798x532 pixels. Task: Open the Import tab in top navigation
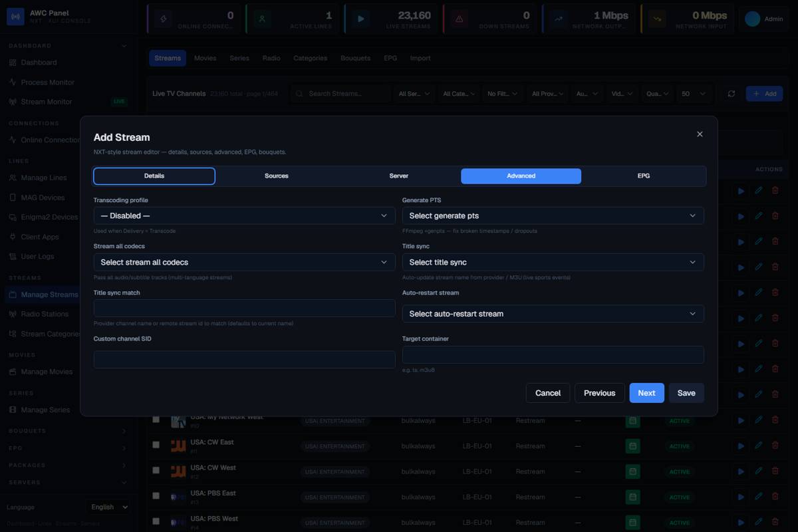420,58
